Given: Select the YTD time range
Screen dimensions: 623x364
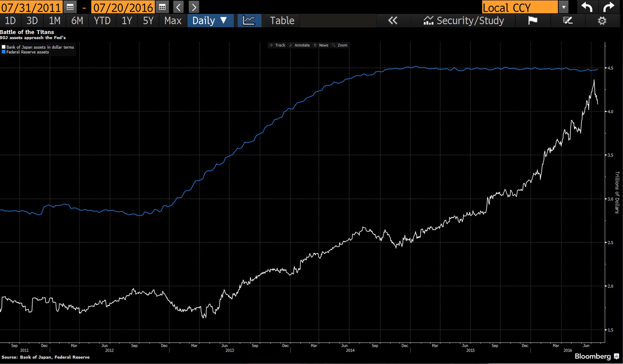Looking at the screenshot, I should coord(102,21).
